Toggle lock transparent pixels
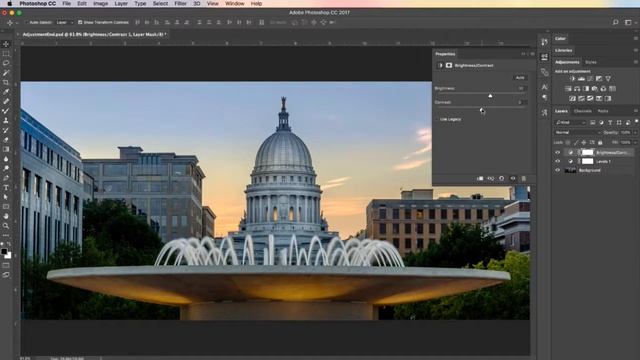 tap(568, 142)
